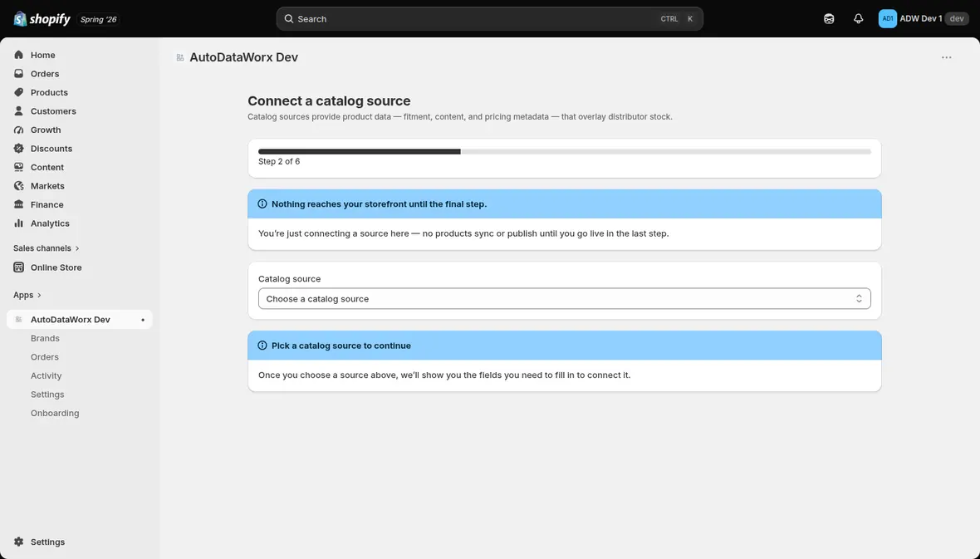
Task: Focus the Search field
Action: click(489, 19)
